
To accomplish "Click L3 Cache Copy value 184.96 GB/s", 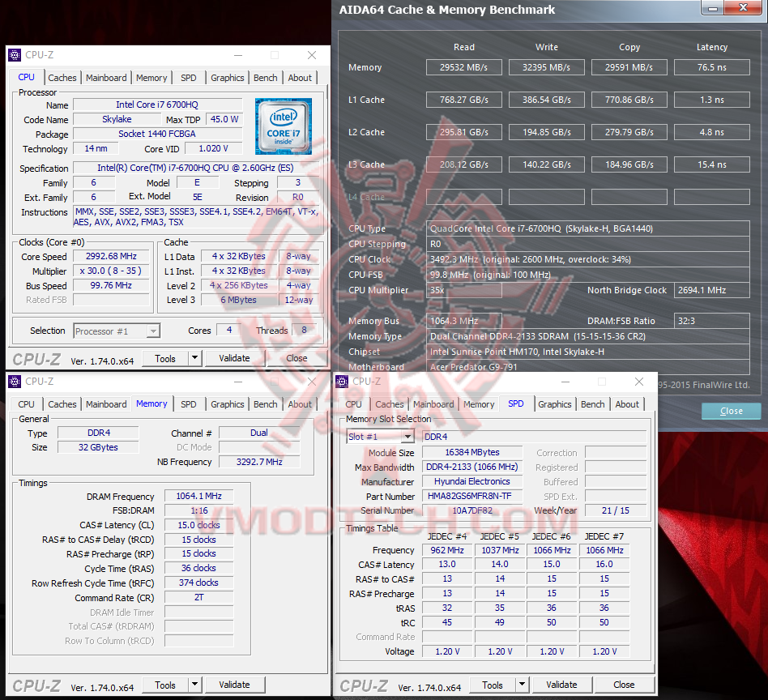I will click(x=629, y=164).
